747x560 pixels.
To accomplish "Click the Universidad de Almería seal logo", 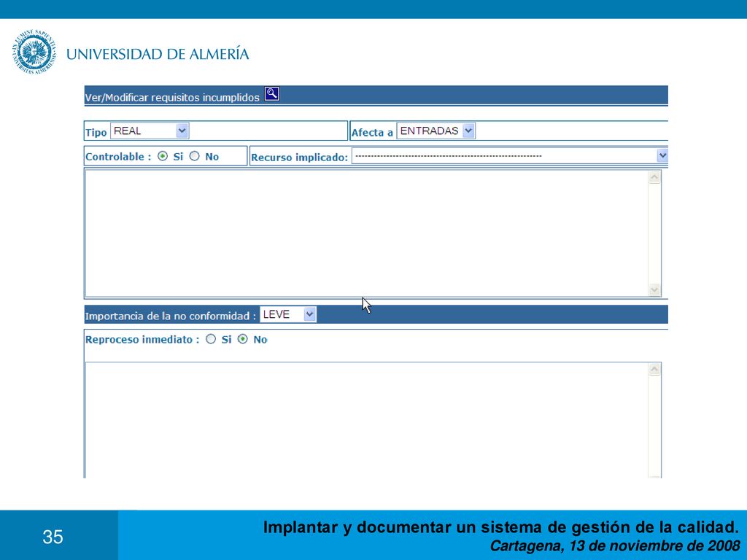I will point(34,52).
